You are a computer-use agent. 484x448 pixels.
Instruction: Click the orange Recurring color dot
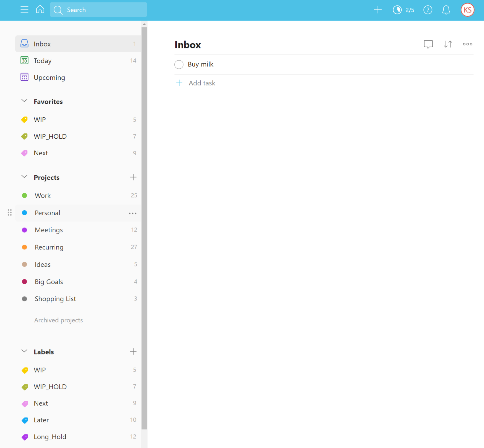coord(24,247)
